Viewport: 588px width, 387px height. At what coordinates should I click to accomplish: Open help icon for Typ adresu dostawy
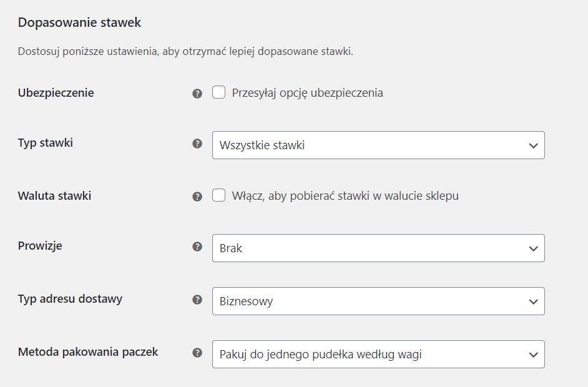tap(197, 300)
